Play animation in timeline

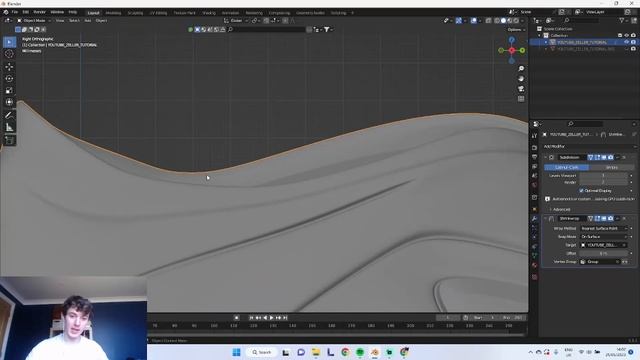pos(271,318)
